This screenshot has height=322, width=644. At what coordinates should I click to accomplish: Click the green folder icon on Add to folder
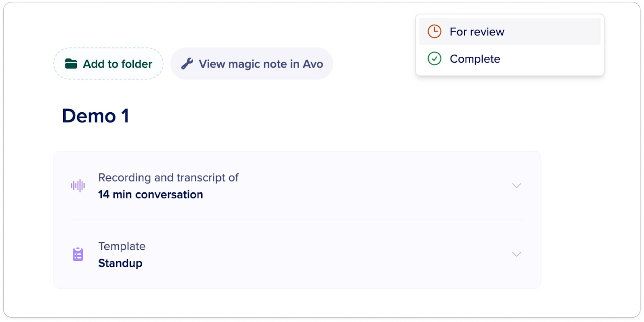point(71,64)
